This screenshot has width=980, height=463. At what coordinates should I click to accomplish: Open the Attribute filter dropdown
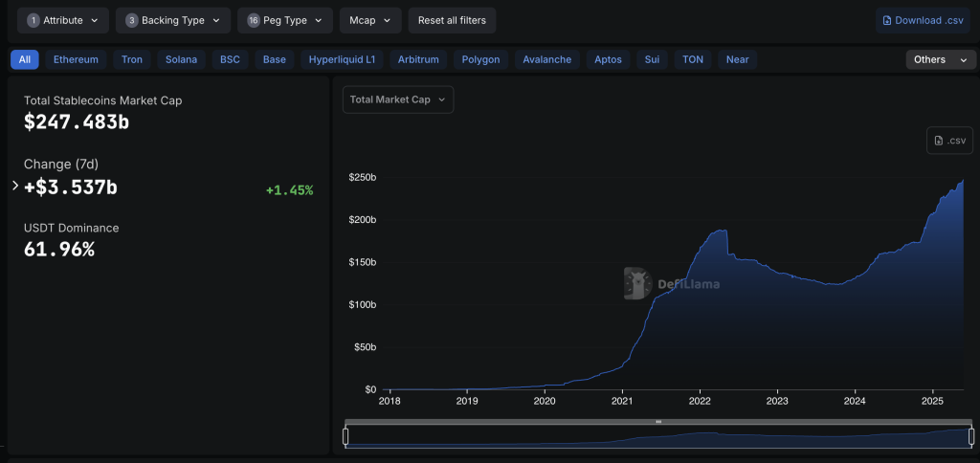coord(62,20)
